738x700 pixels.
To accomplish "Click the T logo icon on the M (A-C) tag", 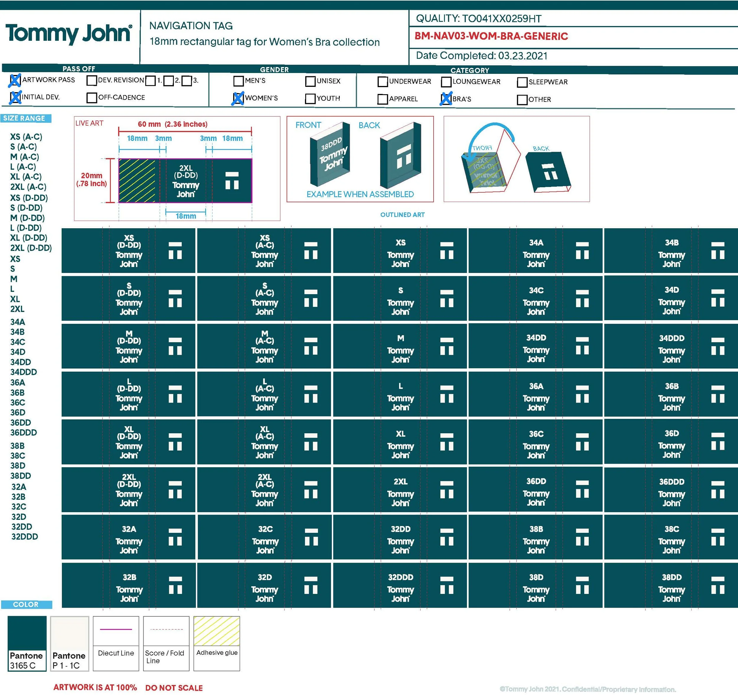I will 311,346.
